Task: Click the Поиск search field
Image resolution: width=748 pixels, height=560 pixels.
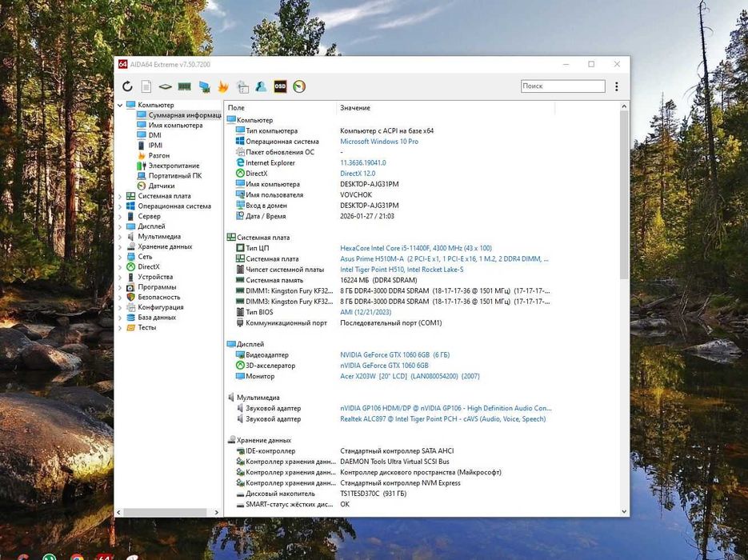Action: [563, 86]
